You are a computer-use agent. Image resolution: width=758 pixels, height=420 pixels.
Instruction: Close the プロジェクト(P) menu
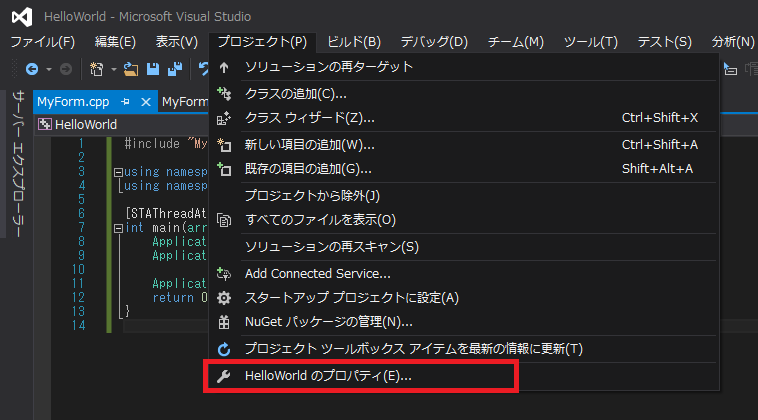coord(262,42)
